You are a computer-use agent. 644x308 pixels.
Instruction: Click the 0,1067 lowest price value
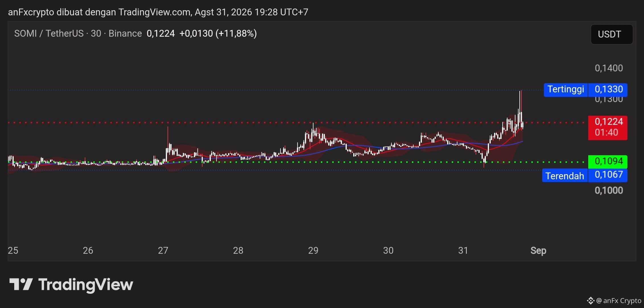pos(608,175)
